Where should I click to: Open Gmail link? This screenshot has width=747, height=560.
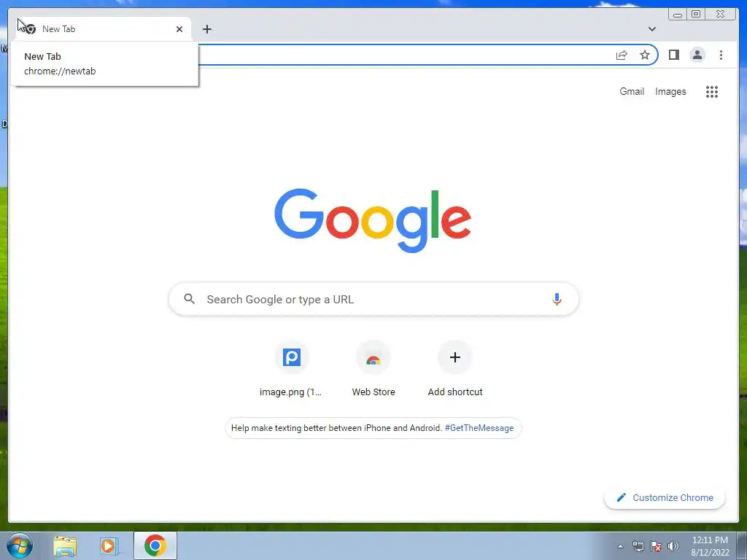coord(632,91)
